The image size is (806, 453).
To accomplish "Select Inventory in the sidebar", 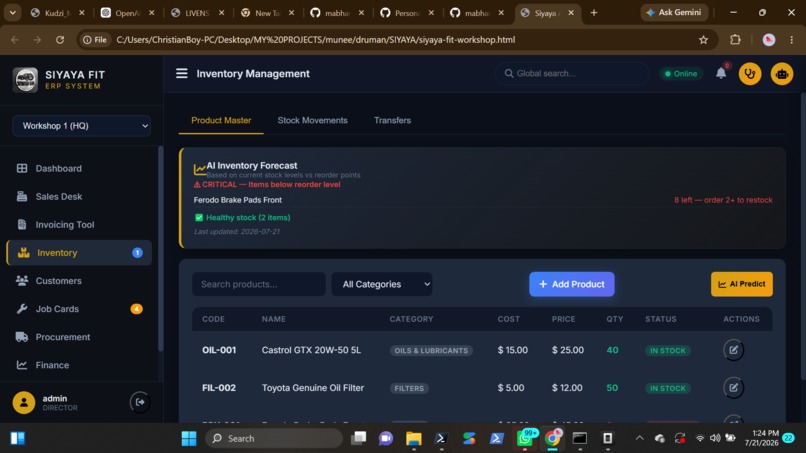I will (79, 253).
